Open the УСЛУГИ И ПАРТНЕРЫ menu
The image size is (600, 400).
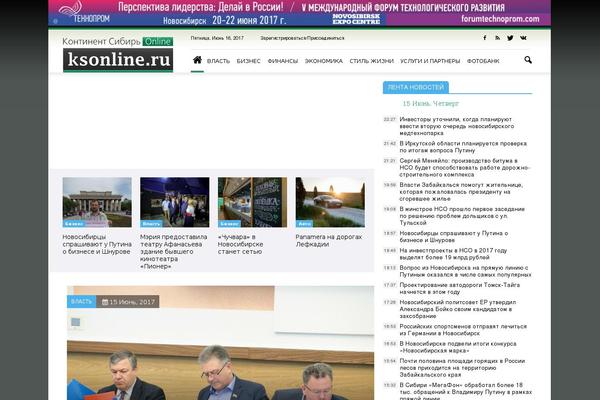[x=430, y=61]
